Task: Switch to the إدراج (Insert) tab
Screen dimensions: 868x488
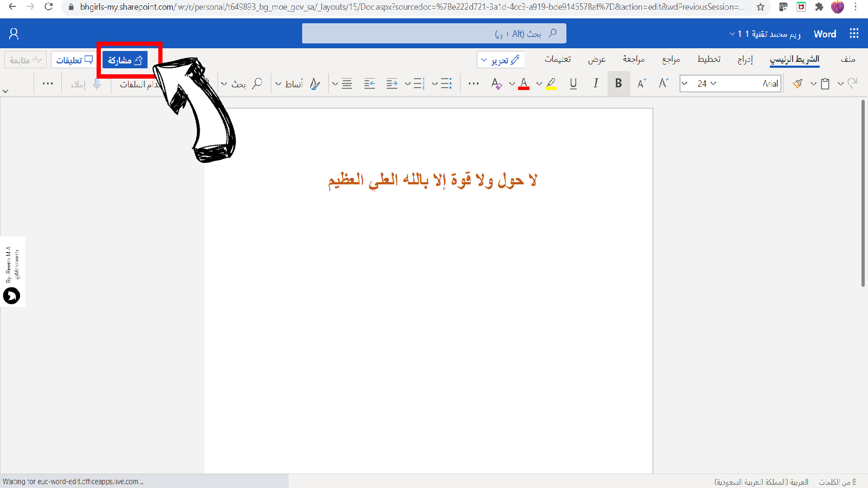Action: tap(745, 59)
